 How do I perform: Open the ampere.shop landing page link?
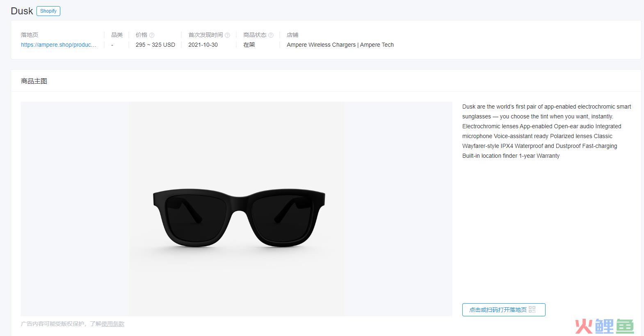(59, 45)
